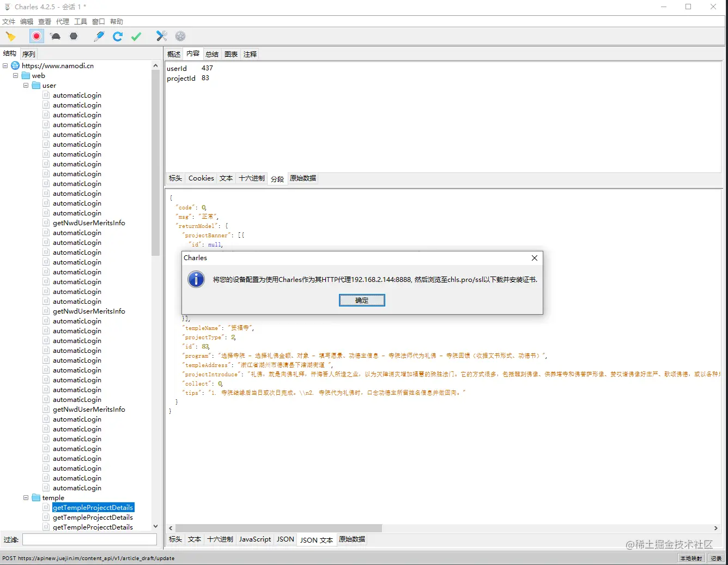728x565 pixels.
Task: Toggle breakpoints with the hexagon icon
Action: pyautogui.click(x=74, y=37)
